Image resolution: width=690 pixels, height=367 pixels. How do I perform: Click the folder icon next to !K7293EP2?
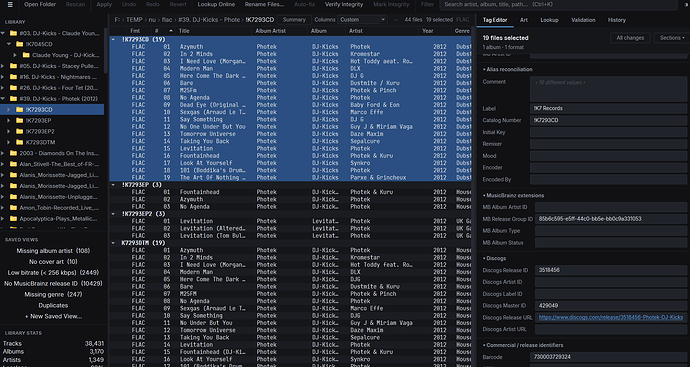19,132
